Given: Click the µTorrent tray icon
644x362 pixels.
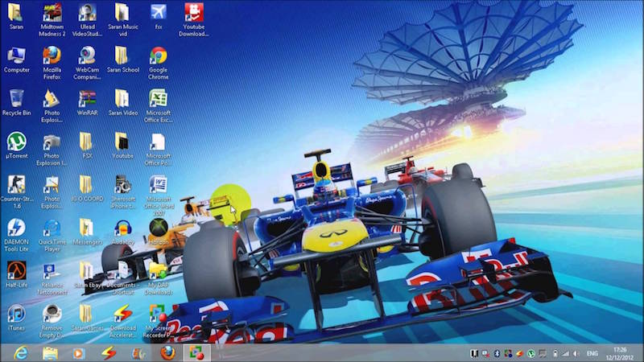Looking at the screenshot, I should [531, 353].
